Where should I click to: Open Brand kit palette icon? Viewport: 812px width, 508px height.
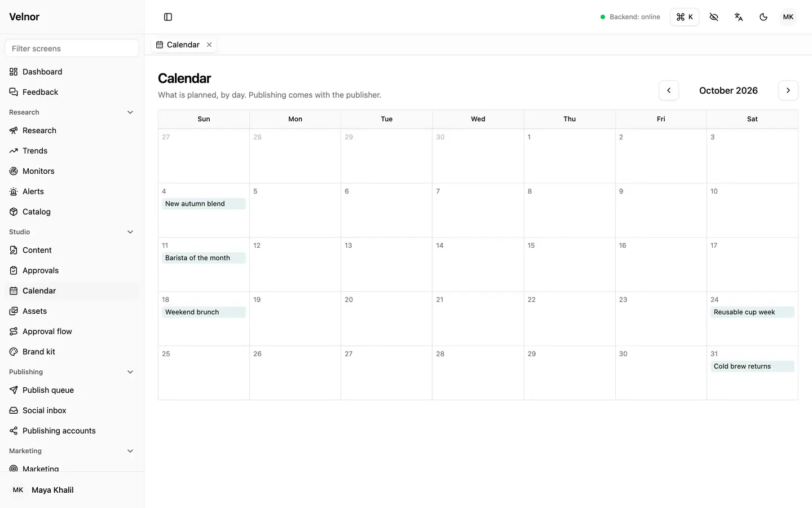point(14,352)
